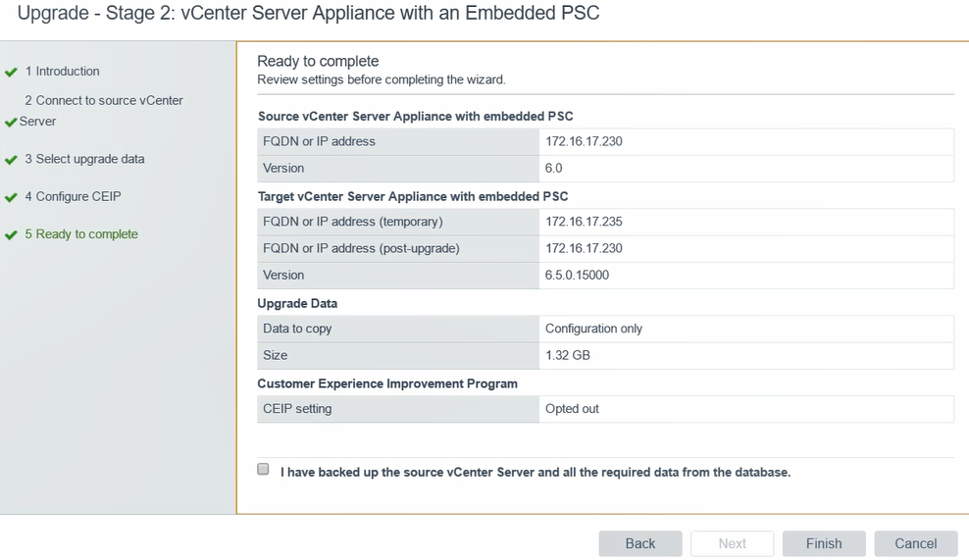Screen dimensions: 969x560
Task: Click the CEIP setting label
Action: click(x=297, y=409)
